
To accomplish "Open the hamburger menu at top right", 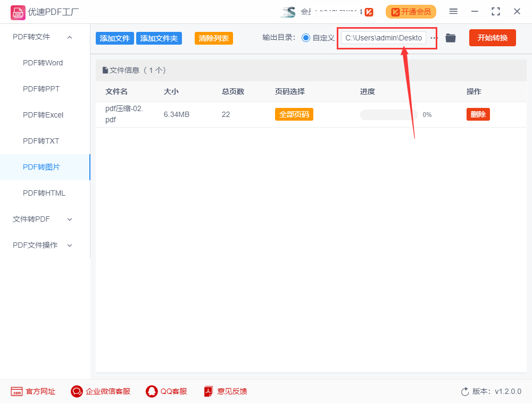I will [x=454, y=11].
